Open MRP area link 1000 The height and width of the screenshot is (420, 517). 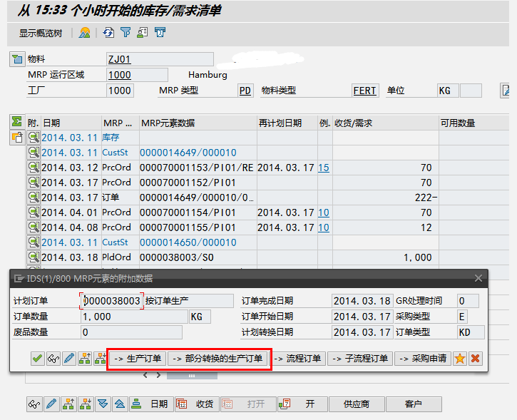pos(119,75)
